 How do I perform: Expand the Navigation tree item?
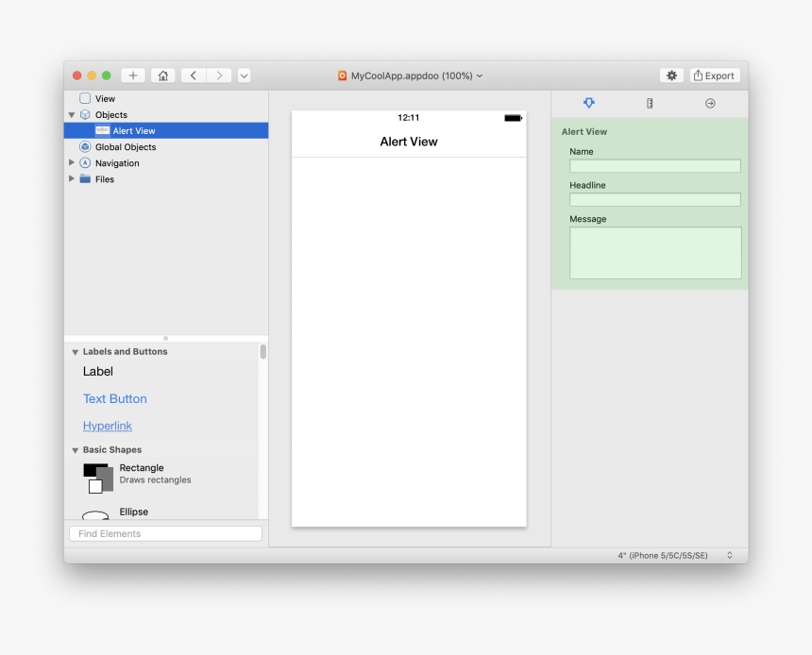tap(72, 163)
